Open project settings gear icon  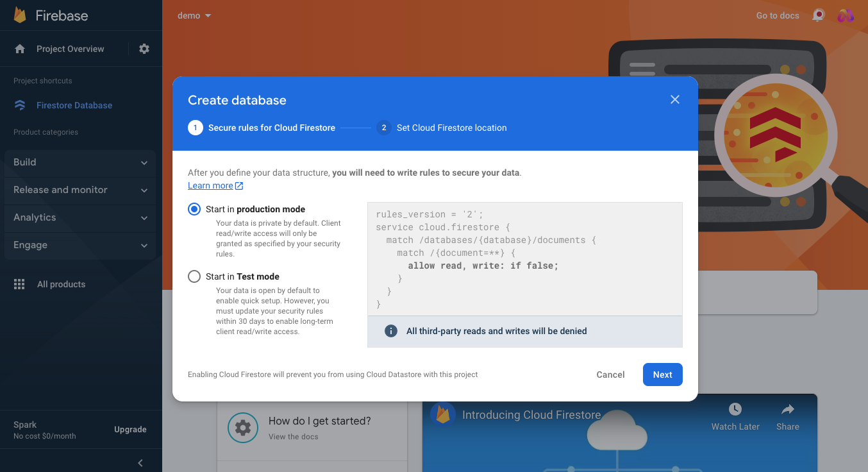(x=144, y=49)
